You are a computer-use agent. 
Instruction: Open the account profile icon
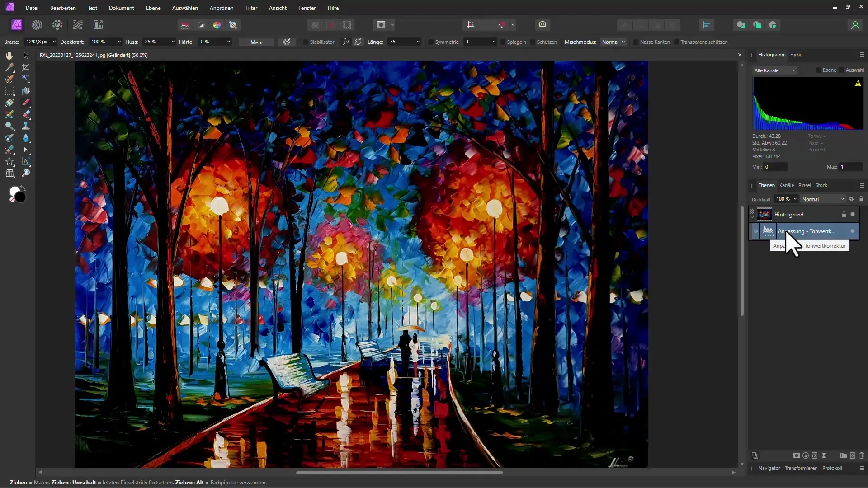click(x=855, y=25)
